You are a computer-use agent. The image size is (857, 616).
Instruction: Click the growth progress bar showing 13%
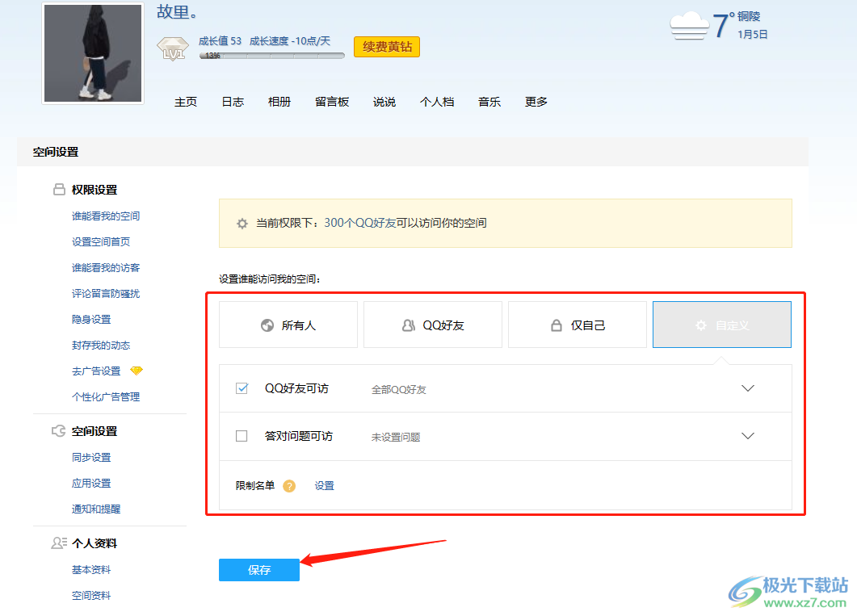coord(272,56)
